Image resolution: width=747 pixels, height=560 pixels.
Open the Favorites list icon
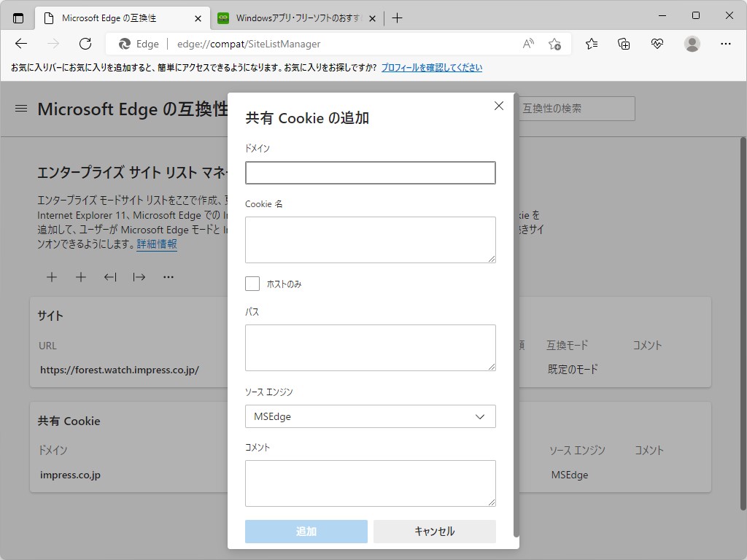590,44
